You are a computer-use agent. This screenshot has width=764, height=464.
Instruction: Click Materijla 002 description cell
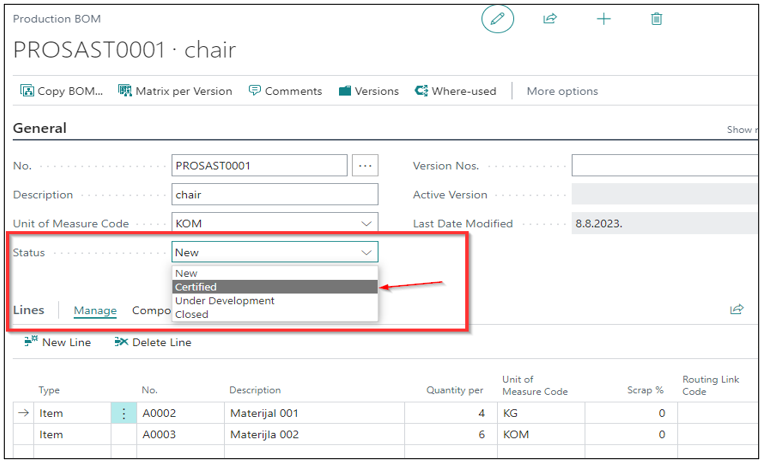314,434
